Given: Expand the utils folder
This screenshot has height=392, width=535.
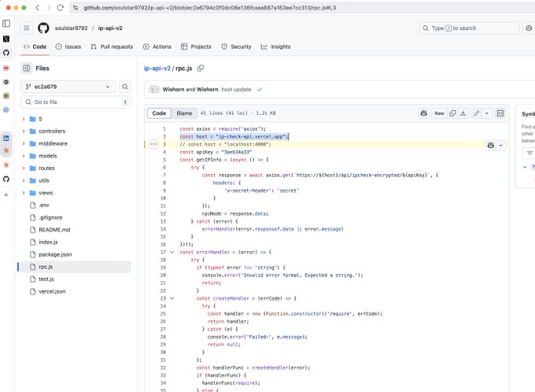Looking at the screenshot, I should [x=24, y=180].
